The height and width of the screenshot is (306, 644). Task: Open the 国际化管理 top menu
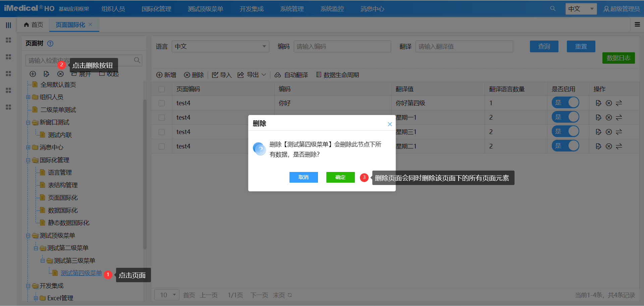[156, 9]
